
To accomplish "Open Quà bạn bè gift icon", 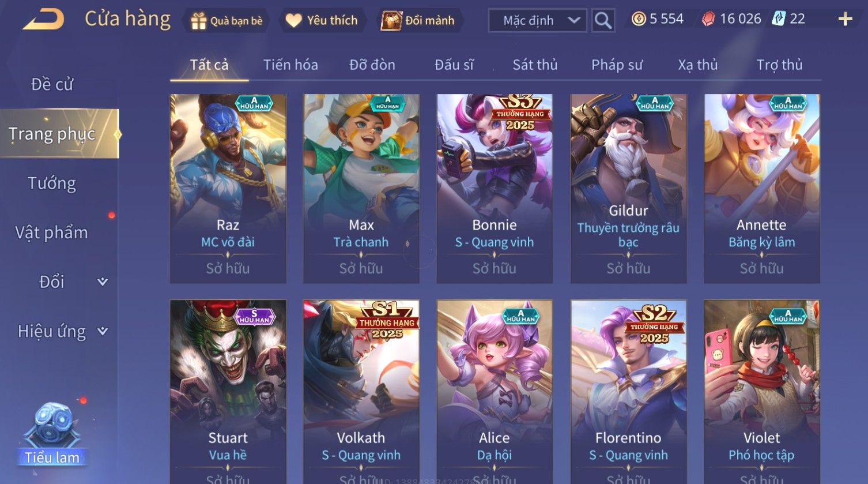I will tap(198, 21).
